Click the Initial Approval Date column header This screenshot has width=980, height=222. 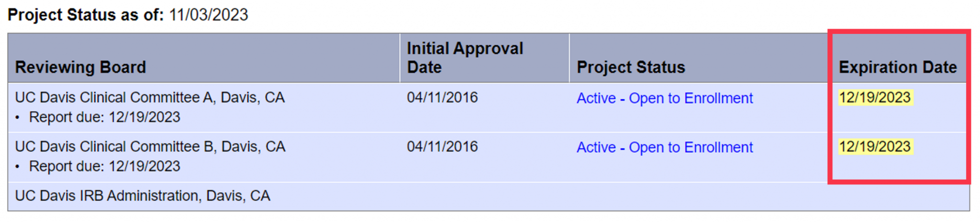pyautogui.click(x=465, y=58)
